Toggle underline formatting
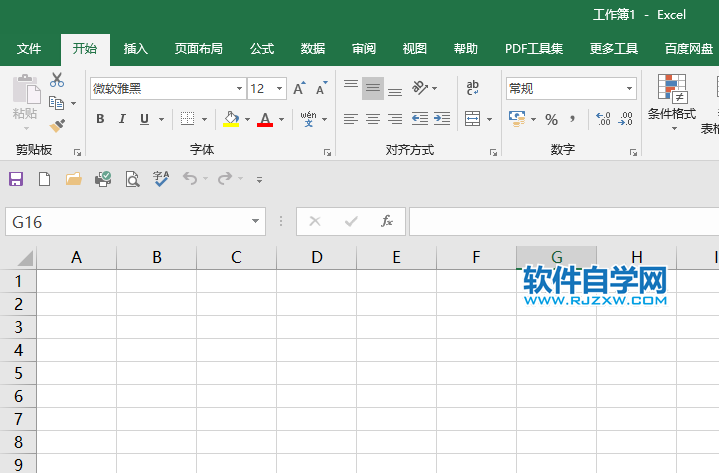719x473 pixels. pyautogui.click(x=144, y=119)
